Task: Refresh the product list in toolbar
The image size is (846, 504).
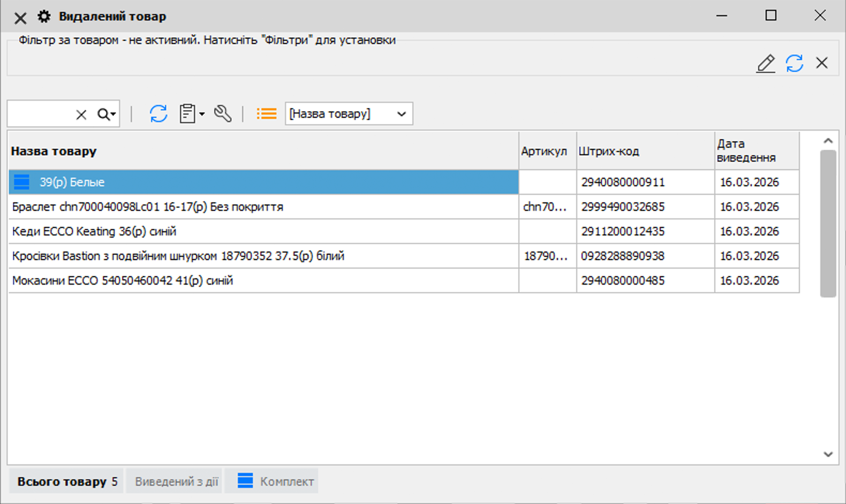Action: pos(158,114)
